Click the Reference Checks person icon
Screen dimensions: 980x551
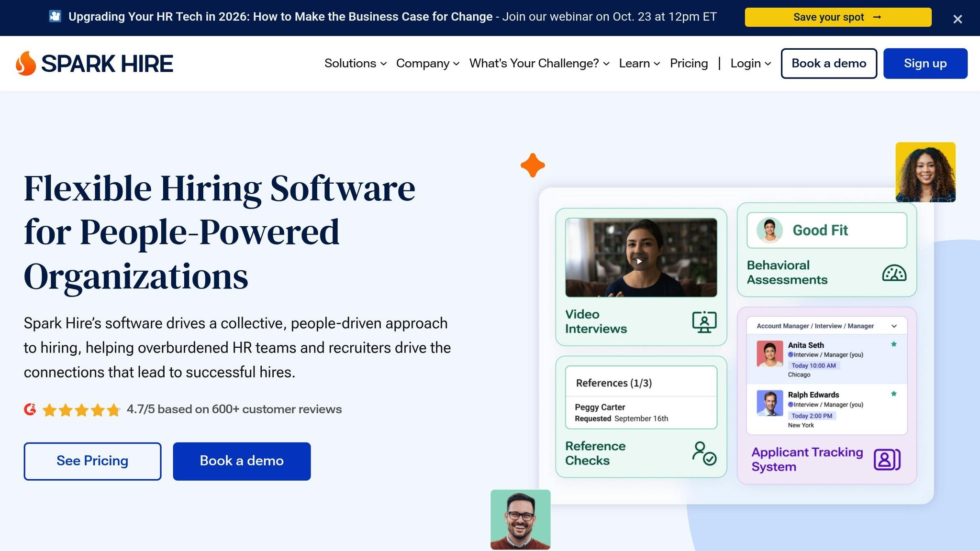[x=703, y=452]
